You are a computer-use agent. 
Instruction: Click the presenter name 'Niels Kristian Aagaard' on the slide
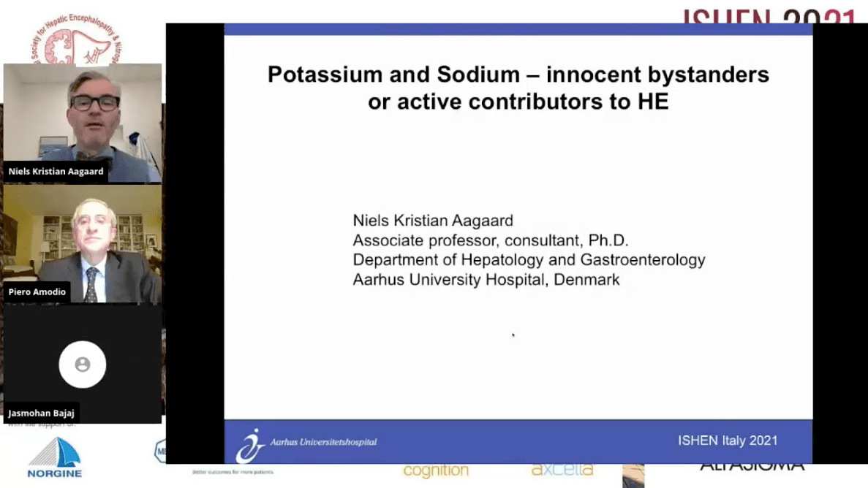[433, 221]
